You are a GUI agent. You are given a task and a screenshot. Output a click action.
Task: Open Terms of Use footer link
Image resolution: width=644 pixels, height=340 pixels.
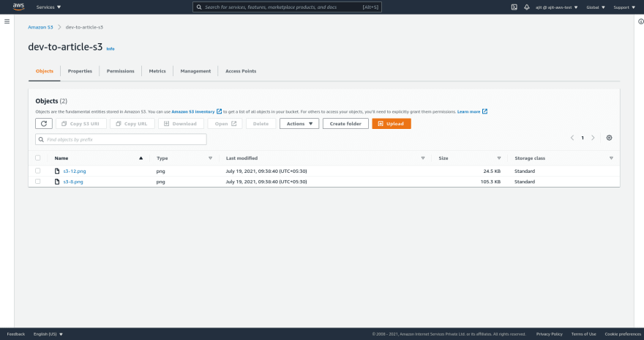[584, 334]
